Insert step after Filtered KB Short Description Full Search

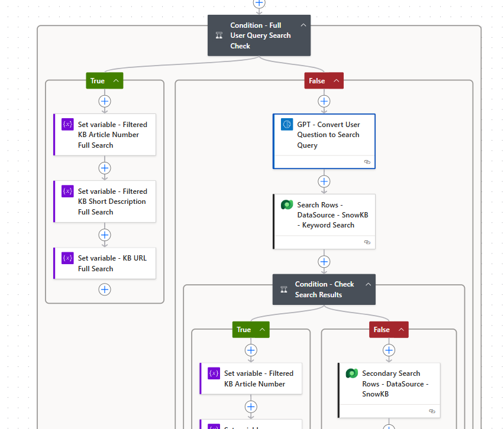coord(105,235)
